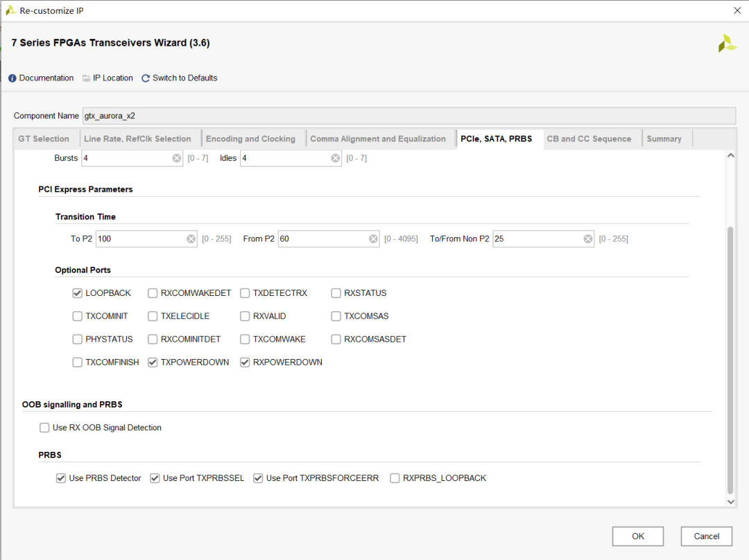The height and width of the screenshot is (560, 749).
Task: Go to the Summary tab
Action: [664, 139]
